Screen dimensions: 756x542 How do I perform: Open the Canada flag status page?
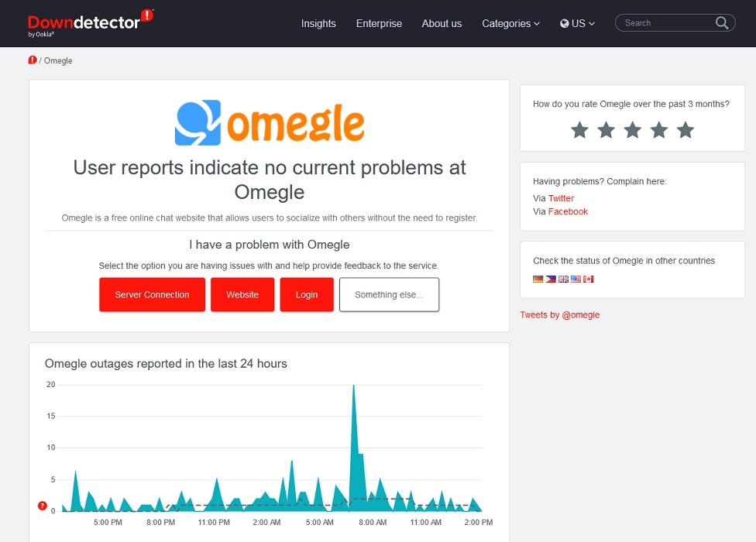pyautogui.click(x=589, y=280)
